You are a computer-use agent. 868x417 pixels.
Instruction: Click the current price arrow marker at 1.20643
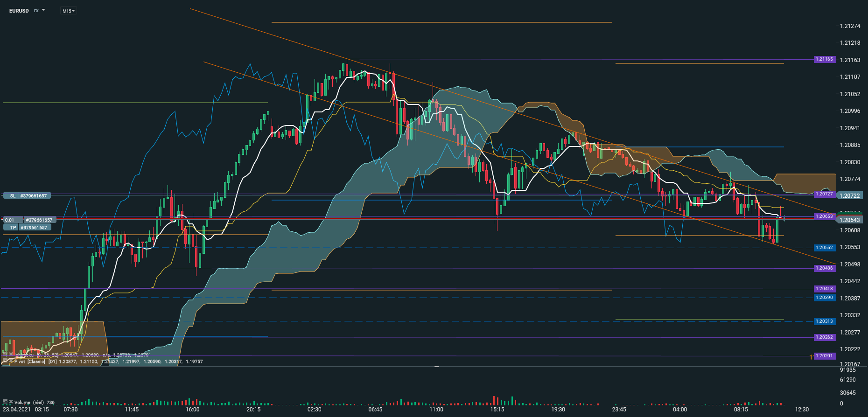point(784,218)
